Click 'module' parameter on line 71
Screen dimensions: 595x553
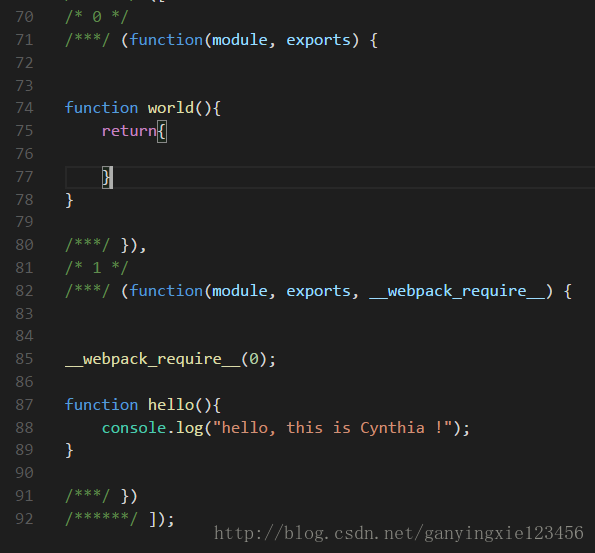click(x=240, y=40)
